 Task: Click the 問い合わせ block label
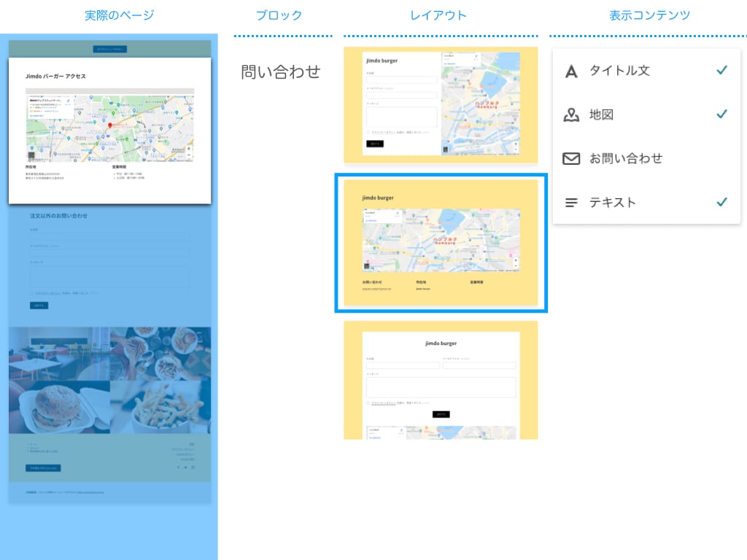point(281,71)
